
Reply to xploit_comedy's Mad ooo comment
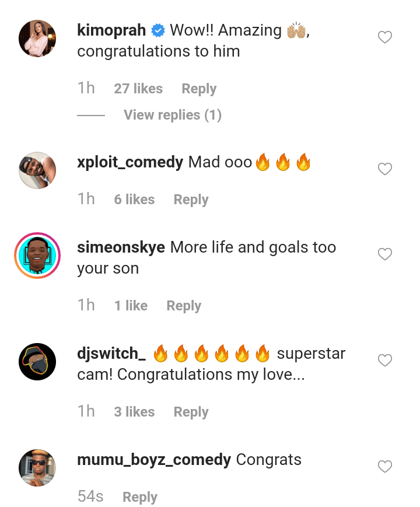click(191, 200)
